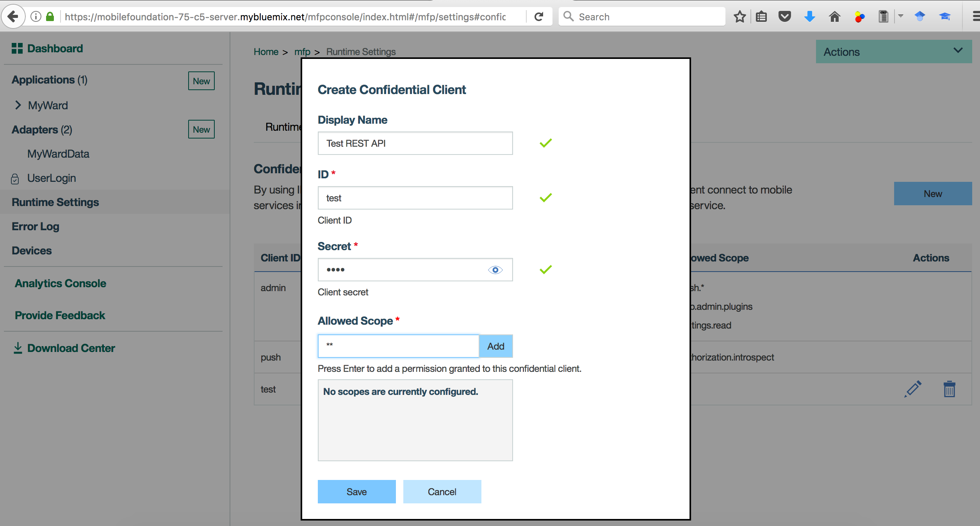Click the Add button for Allowed Scope
980x526 pixels.
[496, 345]
